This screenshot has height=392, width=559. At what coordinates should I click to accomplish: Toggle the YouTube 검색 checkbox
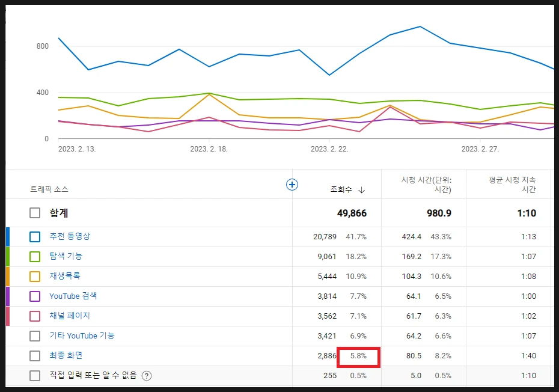[35, 296]
